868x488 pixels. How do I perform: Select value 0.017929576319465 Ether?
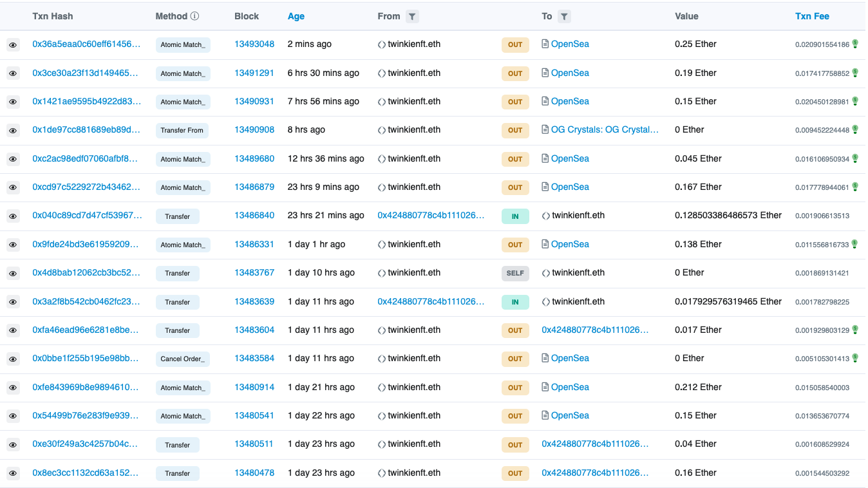(728, 301)
